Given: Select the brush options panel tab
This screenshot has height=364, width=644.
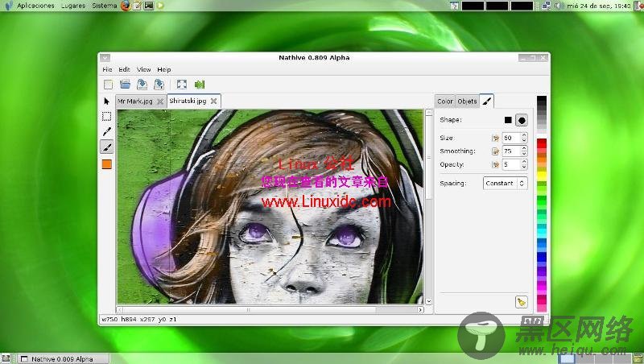Looking at the screenshot, I should (x=487, y=101).
